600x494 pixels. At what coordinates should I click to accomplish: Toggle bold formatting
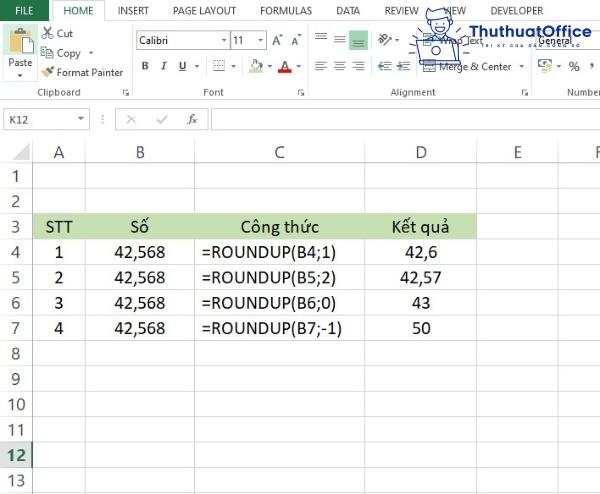tap(145, 66)
